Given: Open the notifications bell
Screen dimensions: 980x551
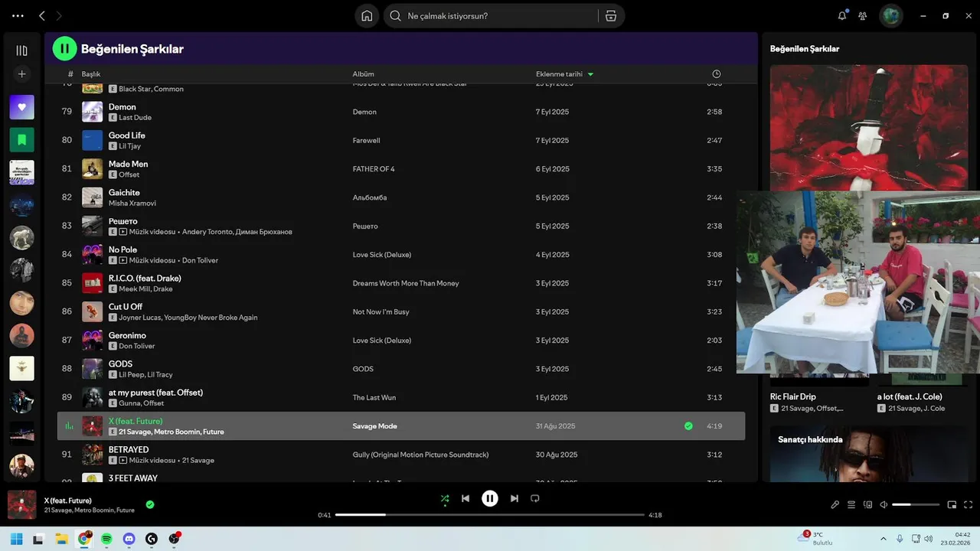Looking at the screenshot, I should 842,15.
